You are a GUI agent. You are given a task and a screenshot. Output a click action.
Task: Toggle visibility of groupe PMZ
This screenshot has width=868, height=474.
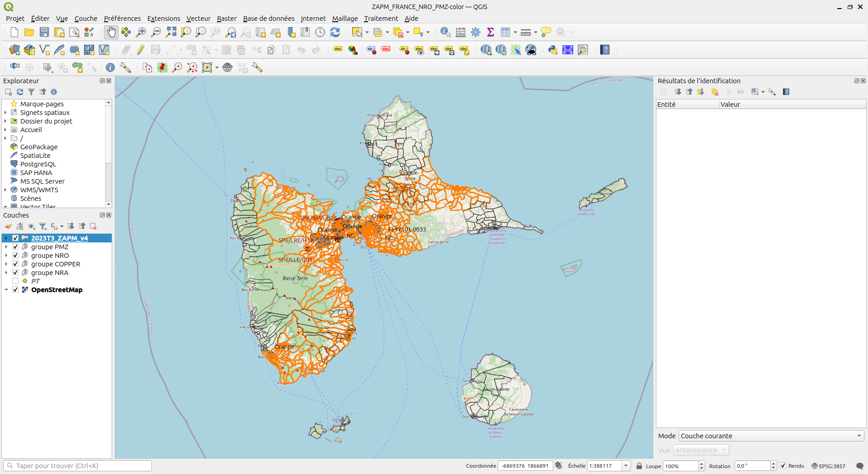tap(15, 246)
